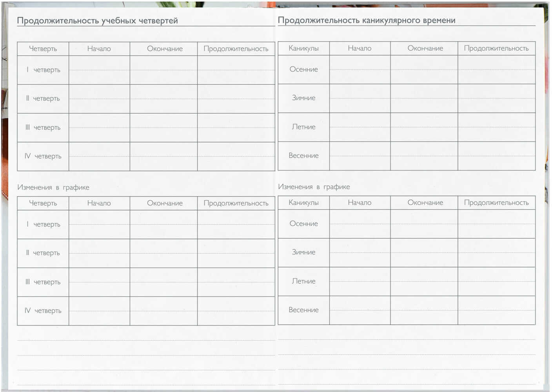This screenshot has height=392, width=552.
Task: Click Продолжительность cell for IV четверть in top table
Action: [x=236, y=156]
